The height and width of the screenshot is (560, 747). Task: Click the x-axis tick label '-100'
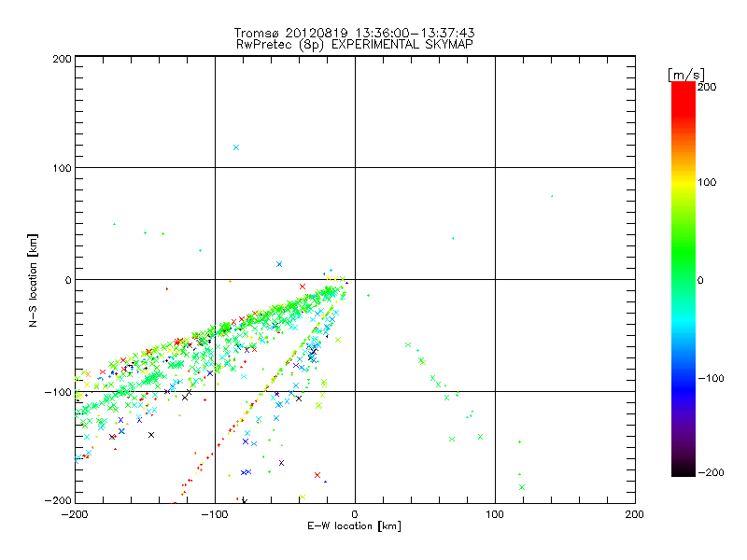tap(215, 514)
